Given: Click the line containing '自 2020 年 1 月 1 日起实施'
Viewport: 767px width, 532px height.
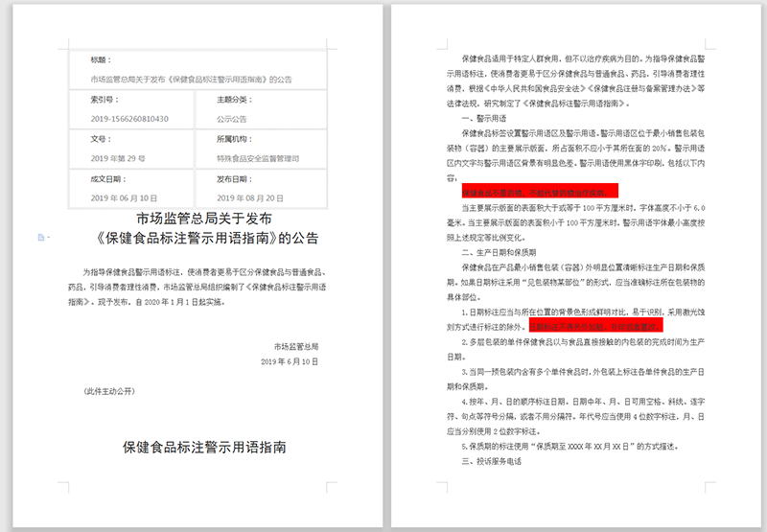Looking at the screenshot, I should (x=147, y=302).
